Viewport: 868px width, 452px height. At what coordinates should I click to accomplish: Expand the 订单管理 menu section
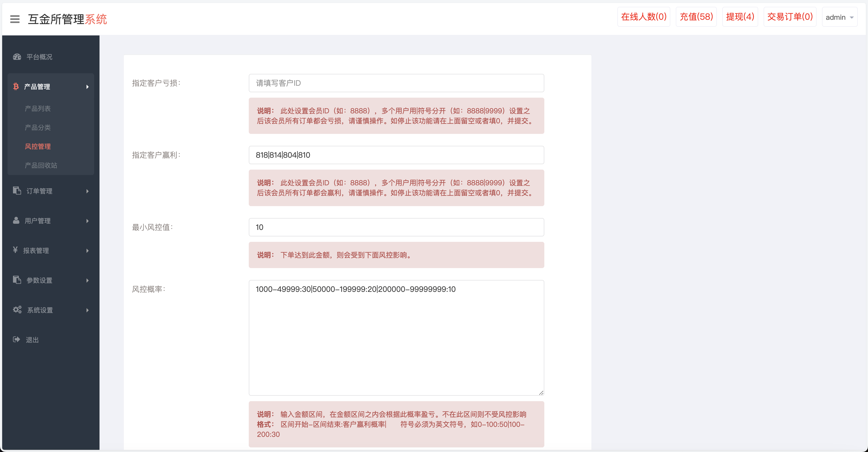[x=40, y=191]
